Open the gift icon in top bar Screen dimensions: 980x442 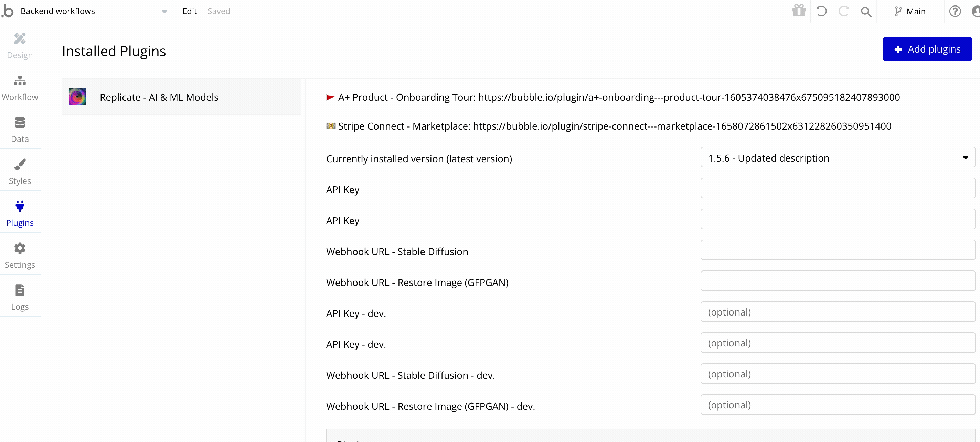click(799, 11)
